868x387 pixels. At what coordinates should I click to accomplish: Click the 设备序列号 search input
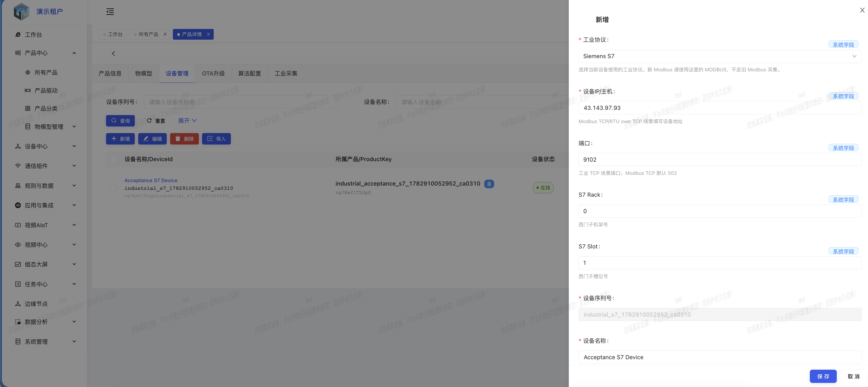pyautogui.click(x=241, y=102)
